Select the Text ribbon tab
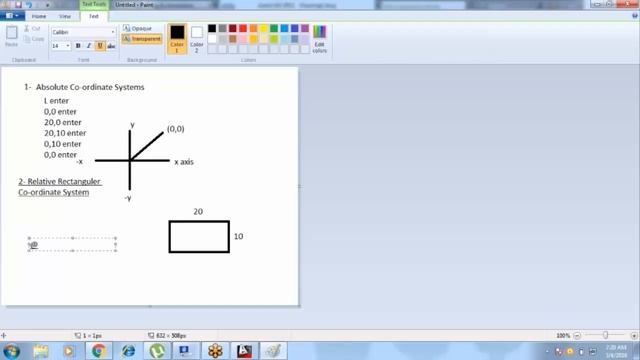 pos(93,16)
